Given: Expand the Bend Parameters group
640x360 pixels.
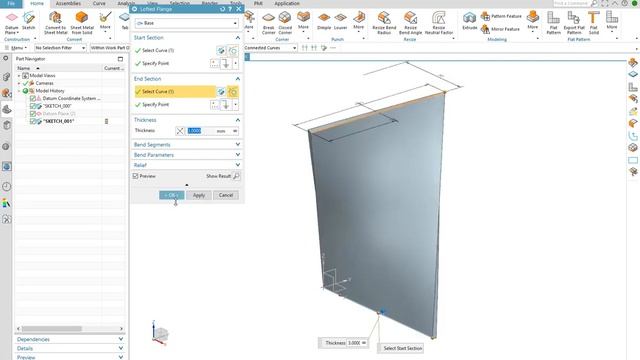Looking at the screenshot, I should coord(238,155).
